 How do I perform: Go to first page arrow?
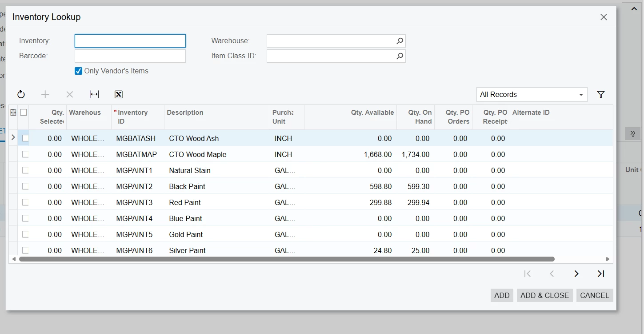click(528, 274)
